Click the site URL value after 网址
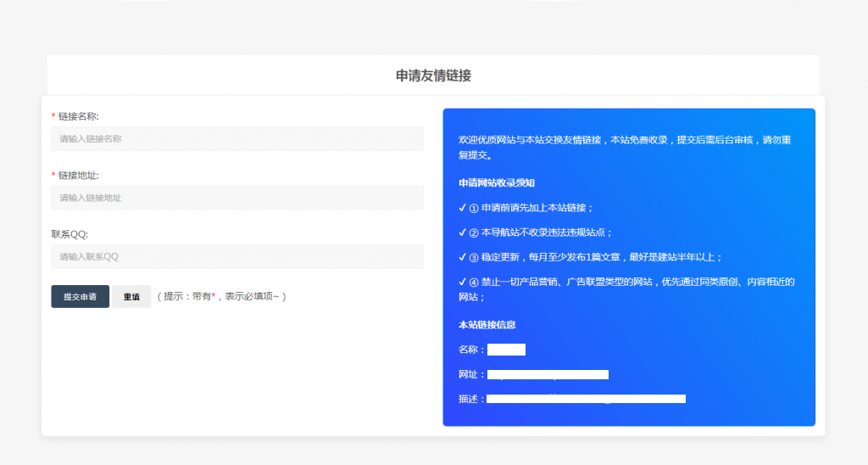Screen dimensions: 868x465 click(x=548, y=374)
